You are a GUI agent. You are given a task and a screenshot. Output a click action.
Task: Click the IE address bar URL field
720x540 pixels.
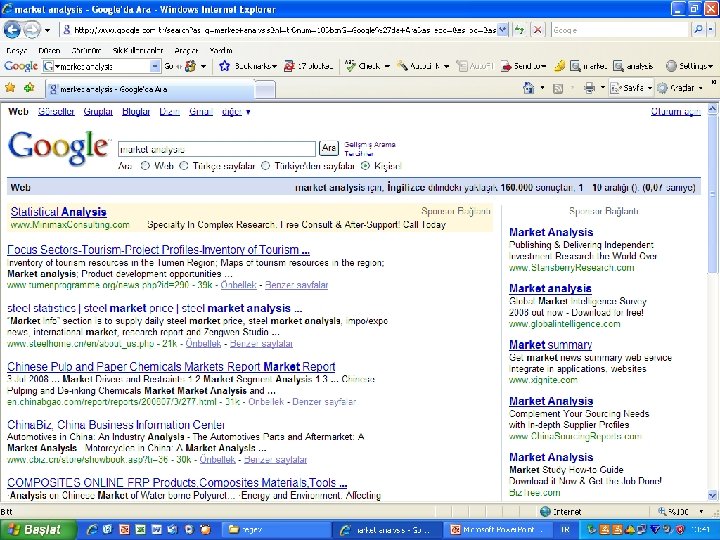tap(279, 30)
